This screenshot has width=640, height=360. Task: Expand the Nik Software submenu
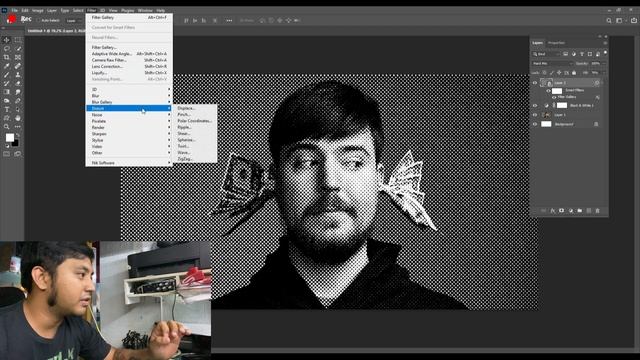[x=129, y=163]
